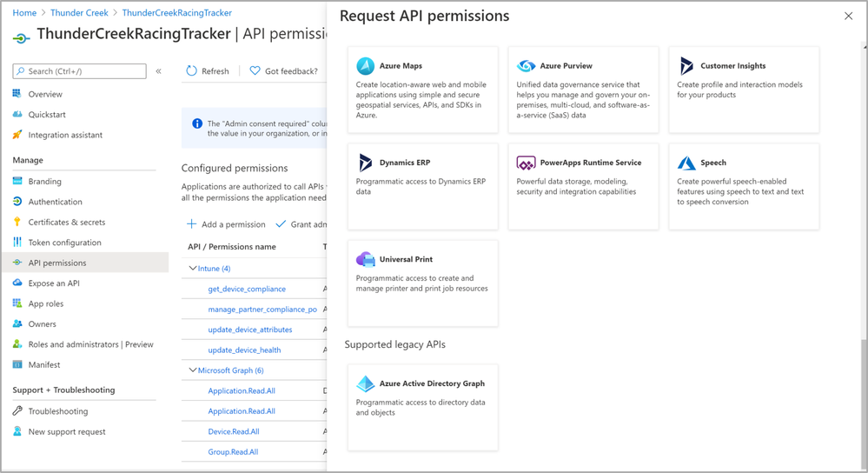
Task: Click the Search (Ctrl+/) input field
Action: (80, 71)
